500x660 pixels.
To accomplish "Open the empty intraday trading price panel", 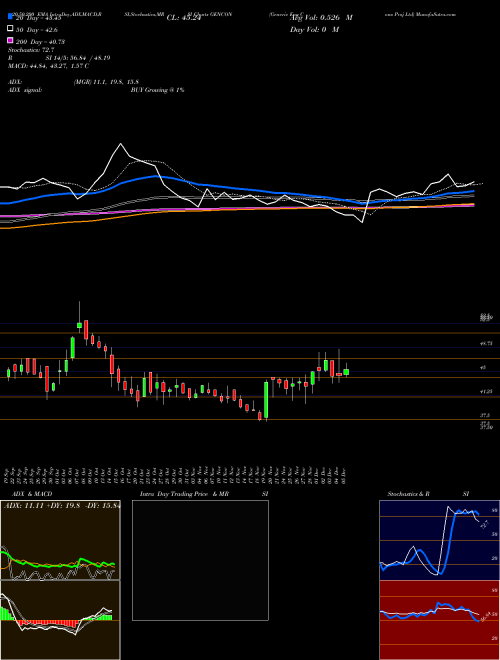I will tap(200, 560).
